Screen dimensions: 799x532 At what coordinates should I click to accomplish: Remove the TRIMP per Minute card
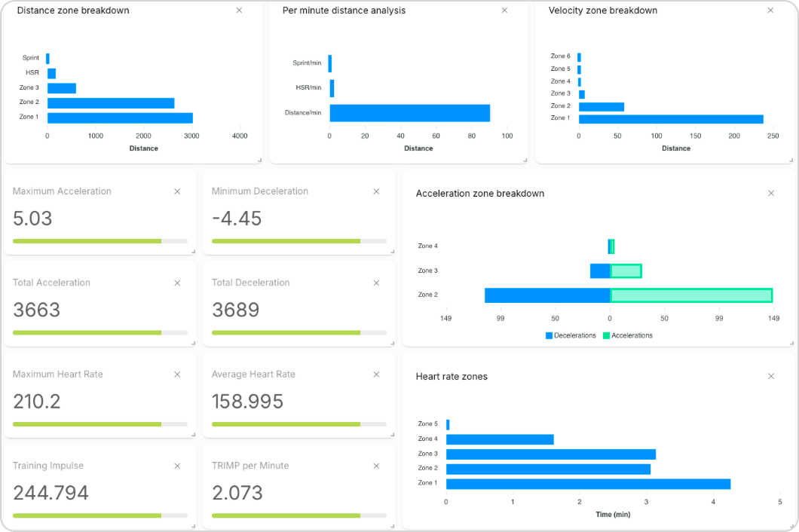pyautogui.click(x=376, y=466)
